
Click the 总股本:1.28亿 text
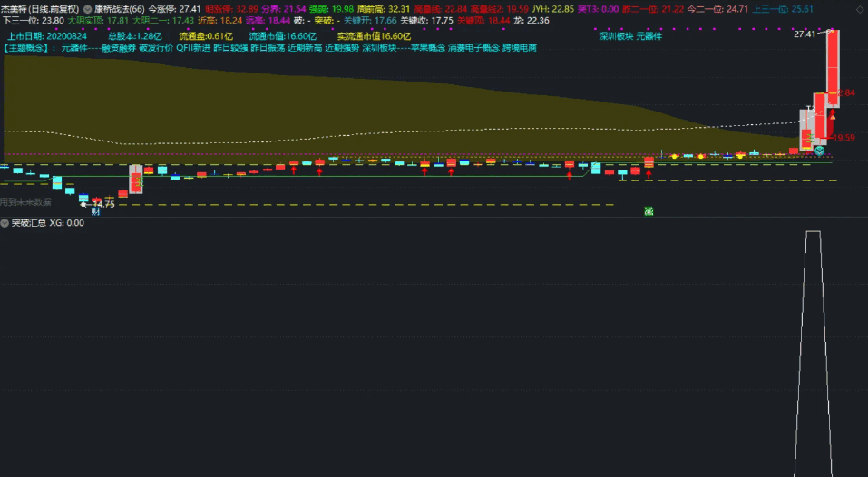coord(135,36)
